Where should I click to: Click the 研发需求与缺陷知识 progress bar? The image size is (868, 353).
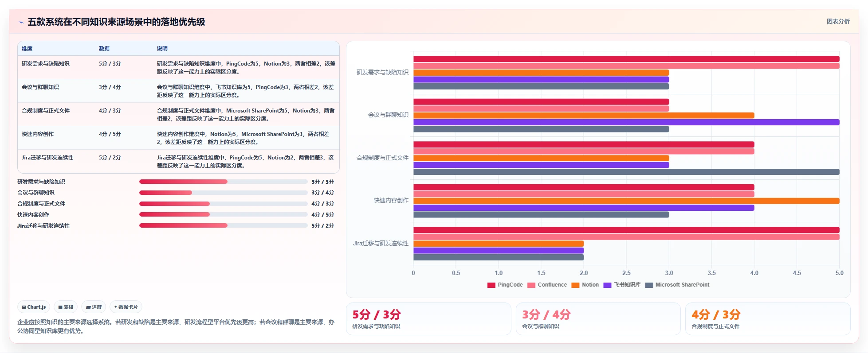(223, 182)
